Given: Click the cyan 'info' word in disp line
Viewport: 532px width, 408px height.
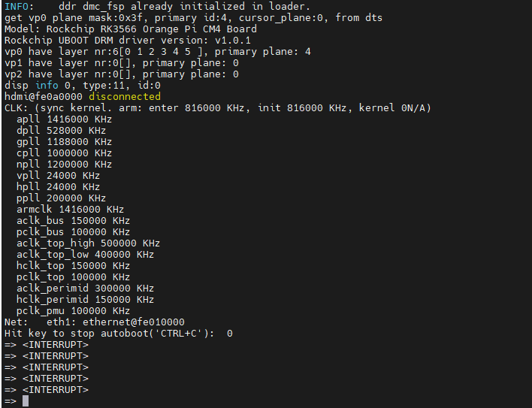Looking at the screenshot, I should coord(47,86).
